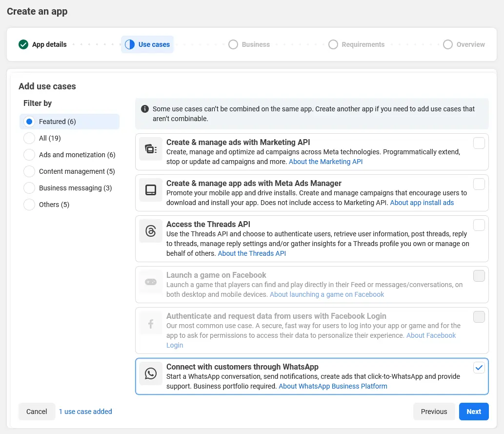Image resolution: width=504 pixels, height=434 pixels.
Task: Click the 'Create & manage ads with Marketing API' title
Action: 238,142
